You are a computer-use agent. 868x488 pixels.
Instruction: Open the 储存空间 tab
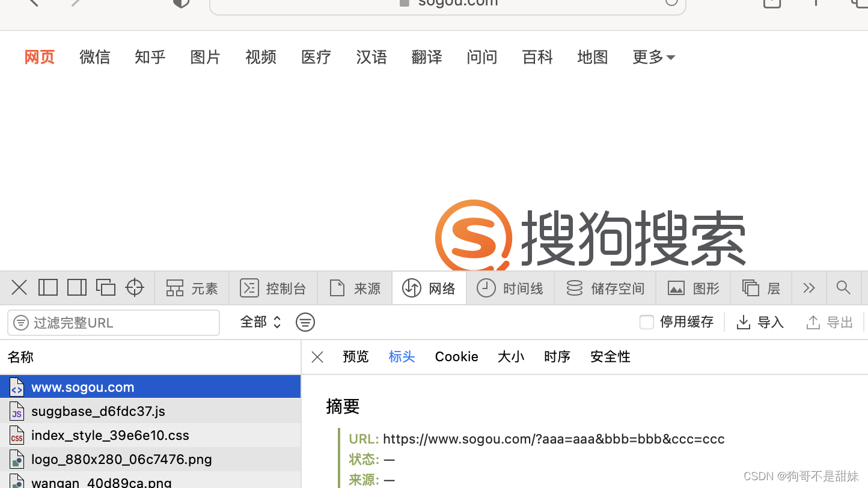(x=605, y=288)
